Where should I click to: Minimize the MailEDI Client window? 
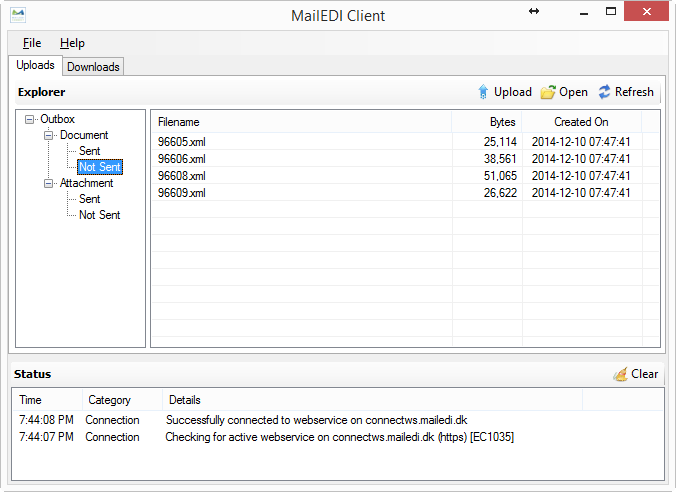pos(584,12)
